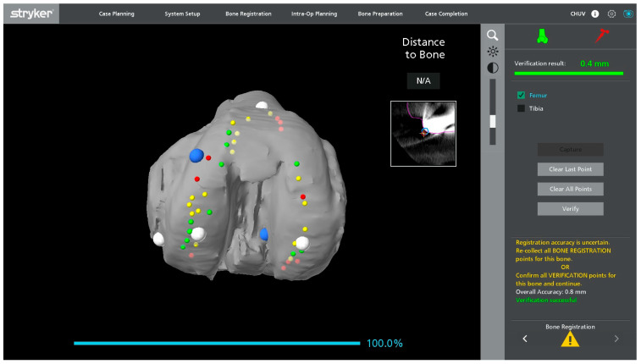Advance with the right chevron arrow

616,339
